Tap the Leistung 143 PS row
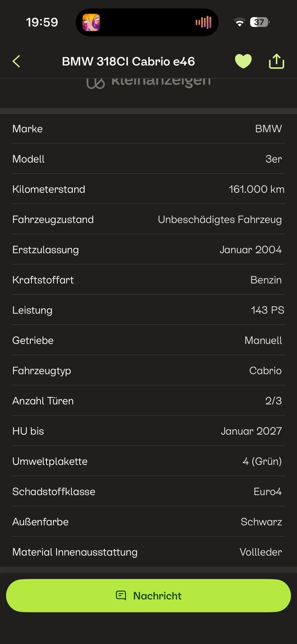 148,310
